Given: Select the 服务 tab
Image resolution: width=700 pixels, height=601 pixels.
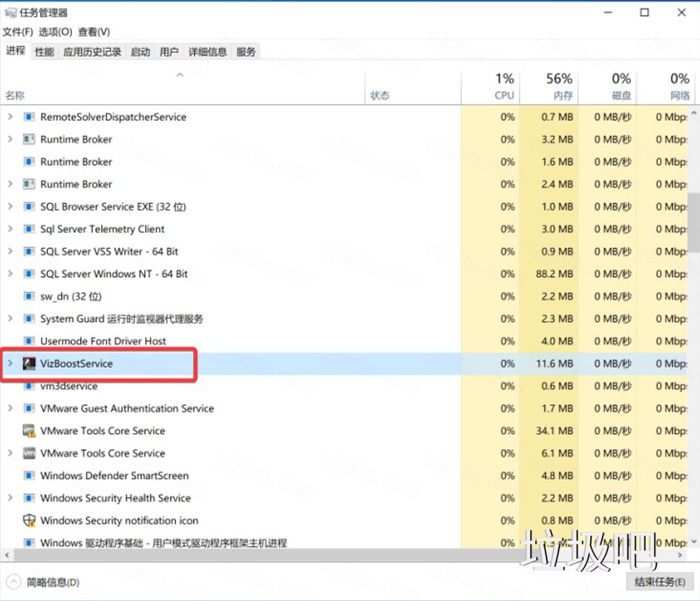Looking at the screenshot, I should click(x=245, y=52).
